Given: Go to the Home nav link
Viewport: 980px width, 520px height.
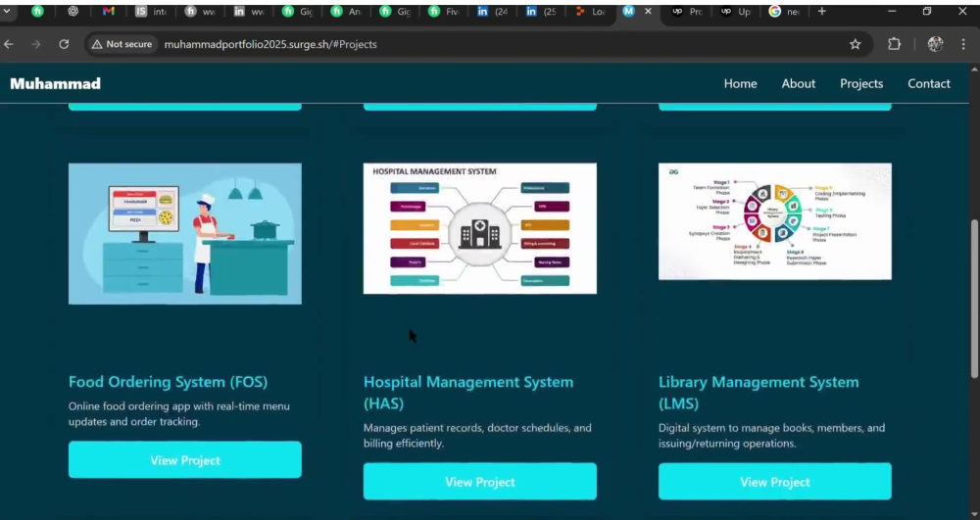Looking at the screenshot, I should [740, 83].
